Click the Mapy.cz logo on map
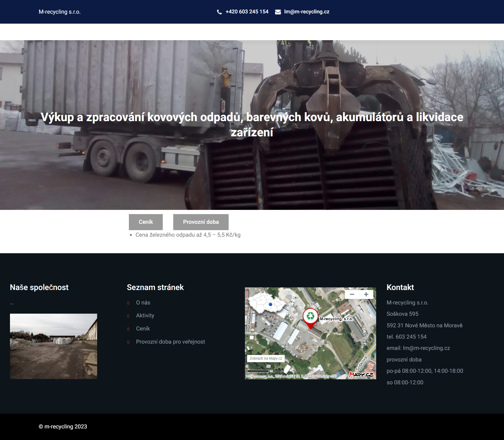The width and height of the screenshot is (504, 440). tap(361, 374)
